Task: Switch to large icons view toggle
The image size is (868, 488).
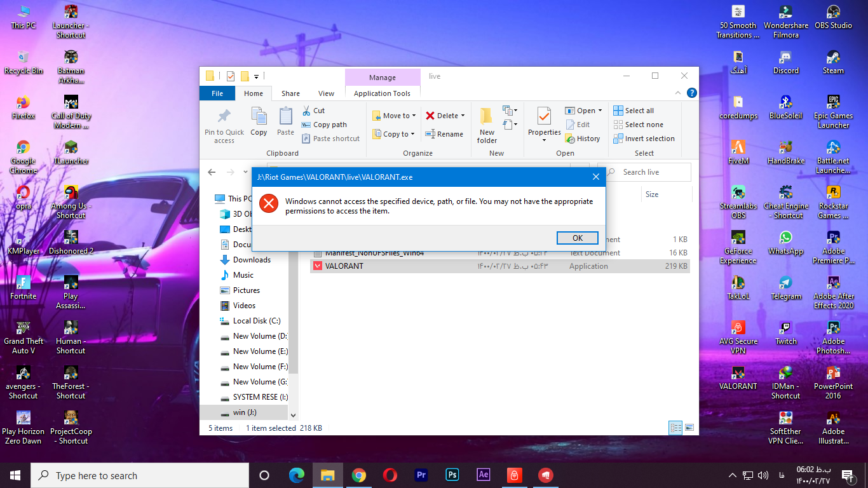Action: click(x=689, y=428)
